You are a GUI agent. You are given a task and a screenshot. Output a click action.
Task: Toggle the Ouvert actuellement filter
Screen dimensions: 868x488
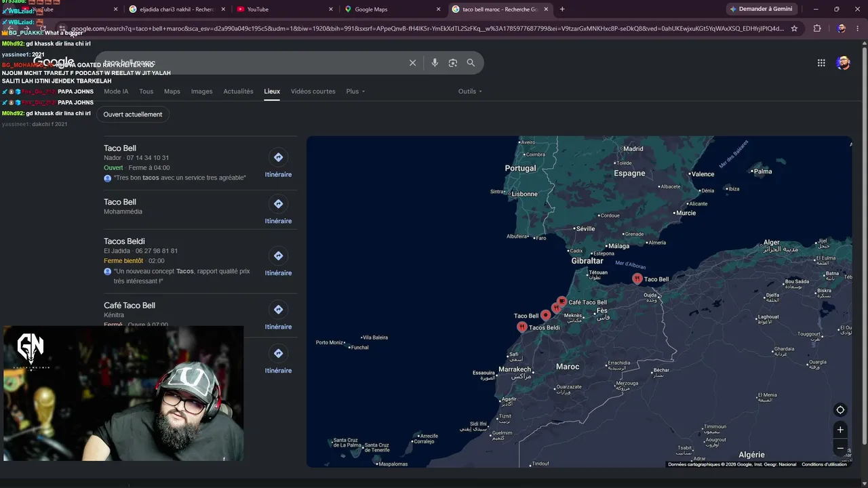133,115
